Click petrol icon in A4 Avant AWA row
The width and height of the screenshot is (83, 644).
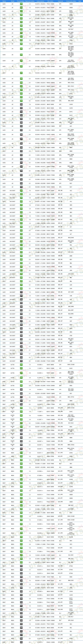[x=21, y=230]
